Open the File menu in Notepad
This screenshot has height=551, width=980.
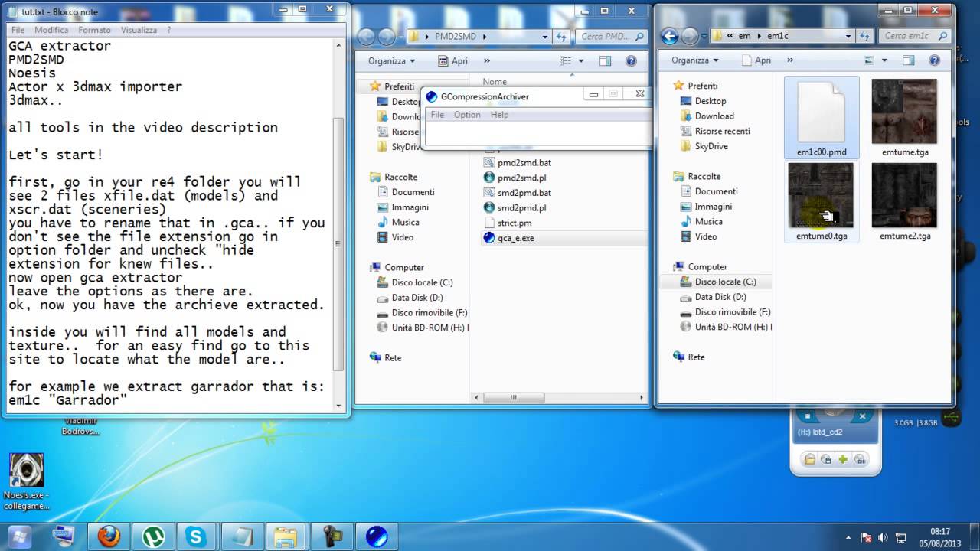(x=18, y=30)
